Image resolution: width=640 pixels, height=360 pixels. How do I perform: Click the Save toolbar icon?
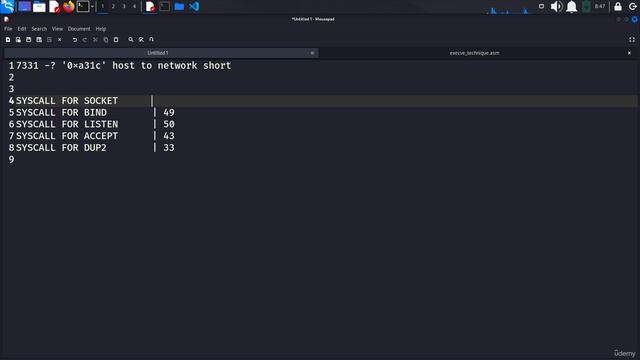coord(29,40)
